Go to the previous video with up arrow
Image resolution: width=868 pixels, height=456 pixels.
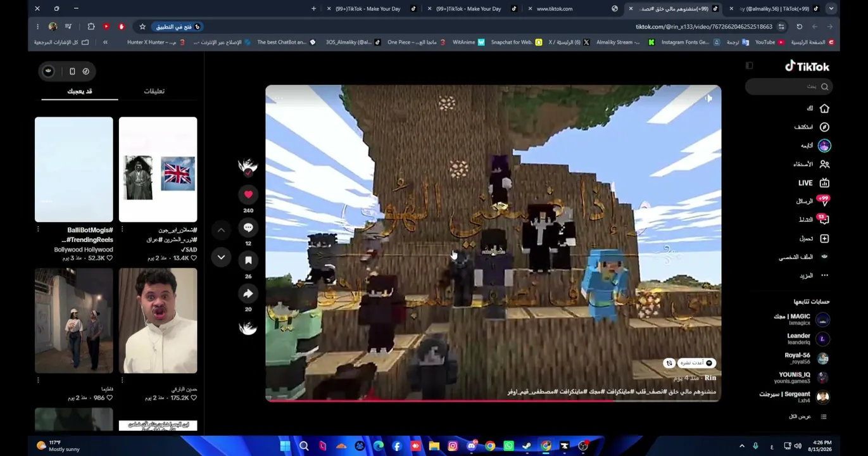221,230
